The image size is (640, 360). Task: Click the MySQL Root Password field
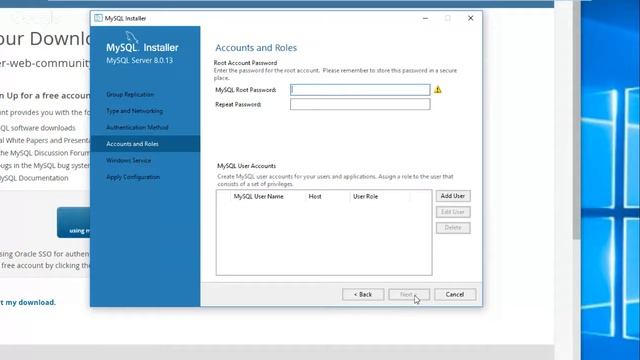pos(360,90)
